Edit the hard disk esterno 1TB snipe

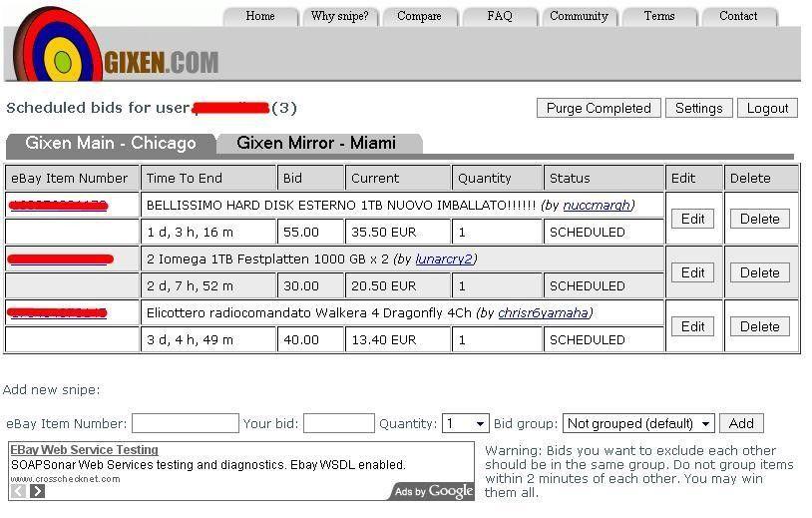tap(693, 219)
